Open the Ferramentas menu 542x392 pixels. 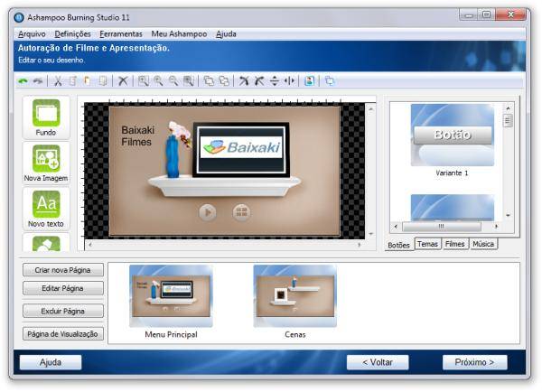pos(121,34)
